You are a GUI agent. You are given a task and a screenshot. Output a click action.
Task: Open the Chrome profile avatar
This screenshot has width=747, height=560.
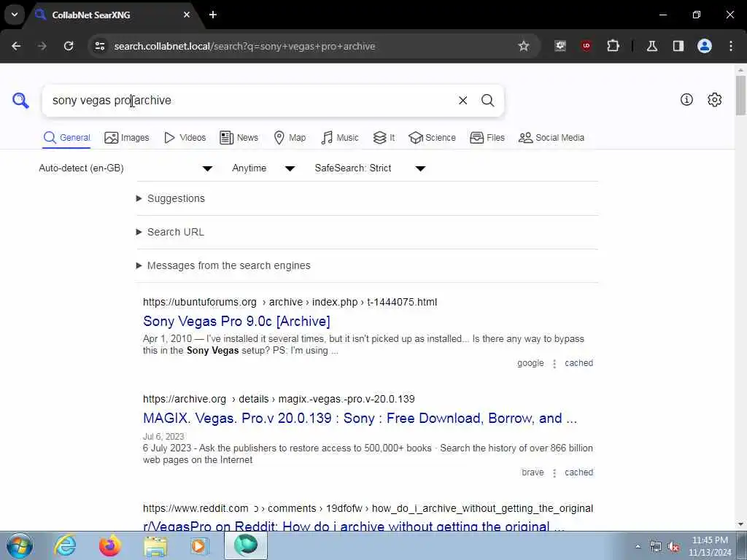pyautogui.click(x=704, y=46)
